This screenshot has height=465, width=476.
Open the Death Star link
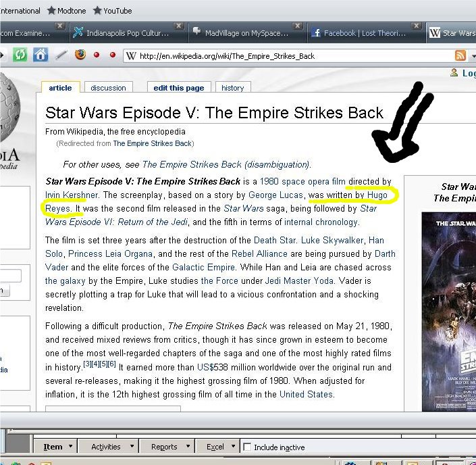274,241
